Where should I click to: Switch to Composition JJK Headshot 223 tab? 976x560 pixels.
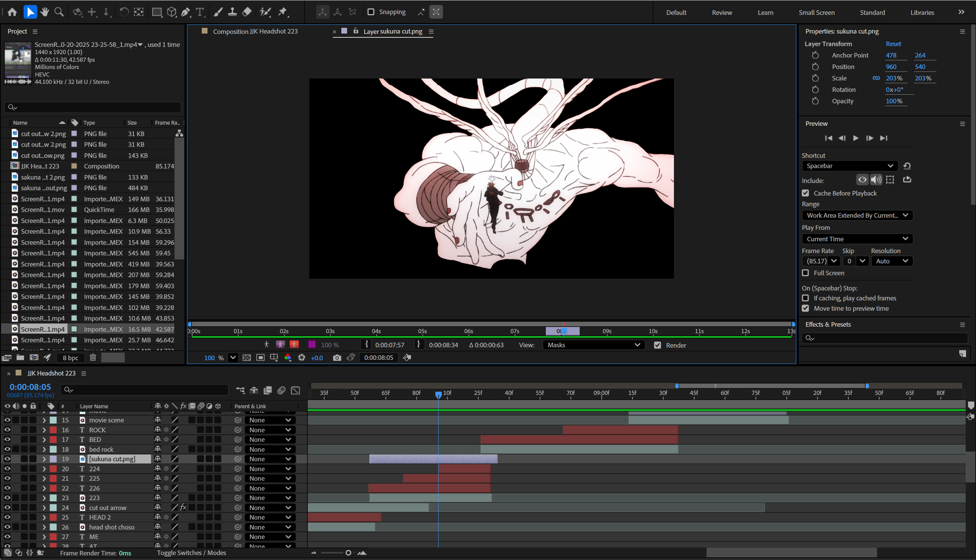[255, 32]
